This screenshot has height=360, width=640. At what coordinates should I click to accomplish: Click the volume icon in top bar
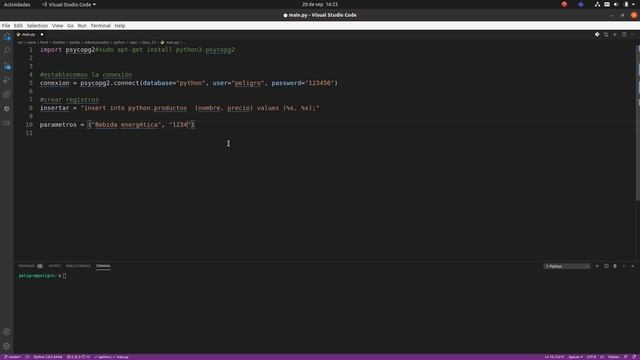pyautogui.click(x=616, y=4)
